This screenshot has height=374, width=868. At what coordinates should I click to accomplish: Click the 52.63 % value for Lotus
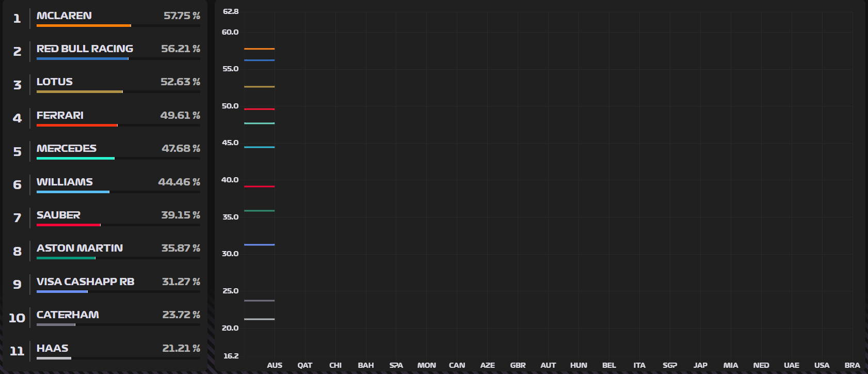[180, 82]
